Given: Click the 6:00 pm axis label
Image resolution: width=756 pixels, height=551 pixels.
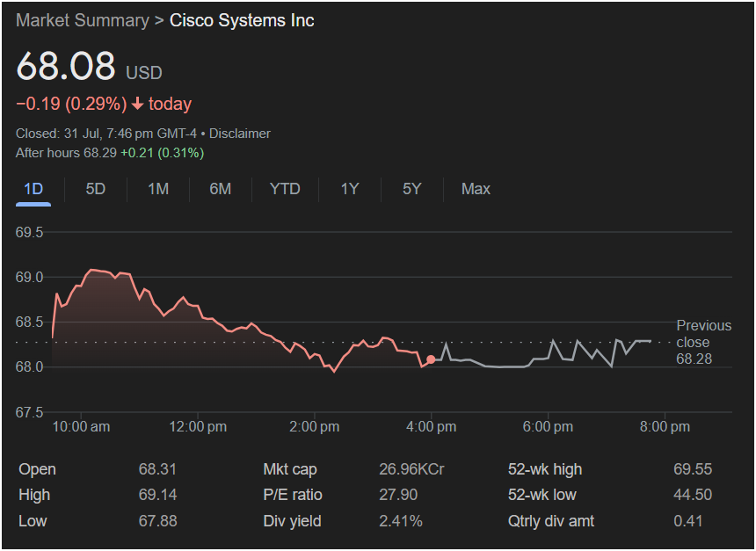Looking at the screenshot, I should click(x=548, y=426).
